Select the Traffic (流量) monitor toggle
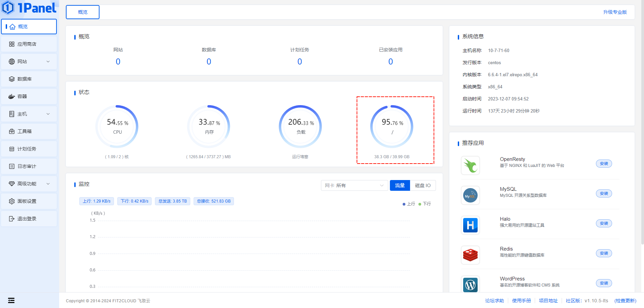Image resolution: width=644 pixels, height=308 pixels. click(x=400, y=185)
